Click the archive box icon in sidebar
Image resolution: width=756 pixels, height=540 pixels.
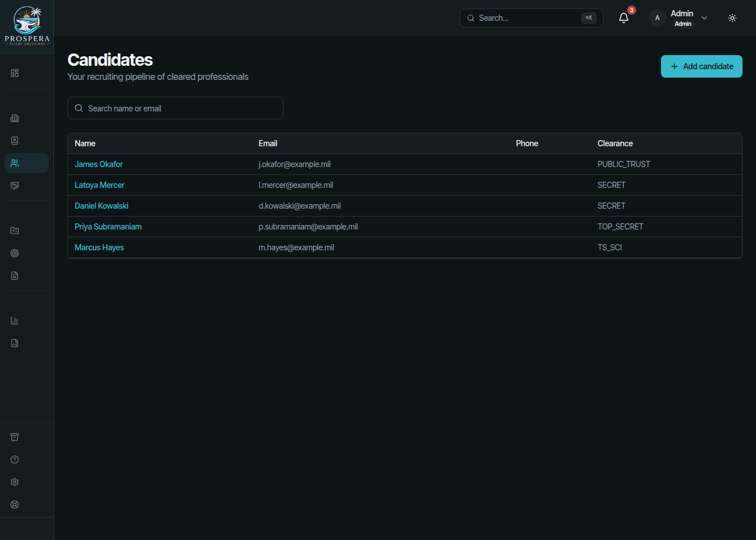coord(15,437)
